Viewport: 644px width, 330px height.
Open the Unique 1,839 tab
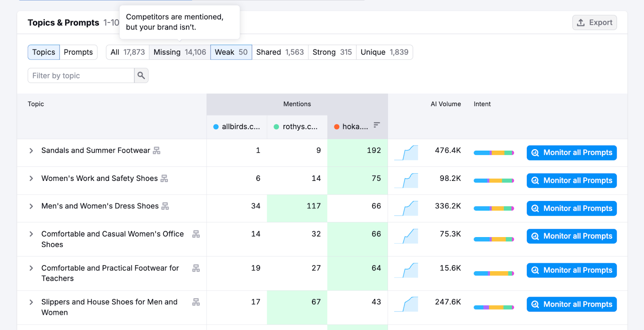pos(384,52)
